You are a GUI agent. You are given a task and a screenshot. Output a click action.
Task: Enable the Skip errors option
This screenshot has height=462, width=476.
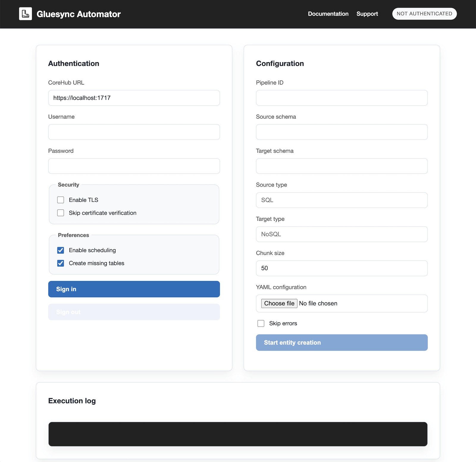(261, 323)
